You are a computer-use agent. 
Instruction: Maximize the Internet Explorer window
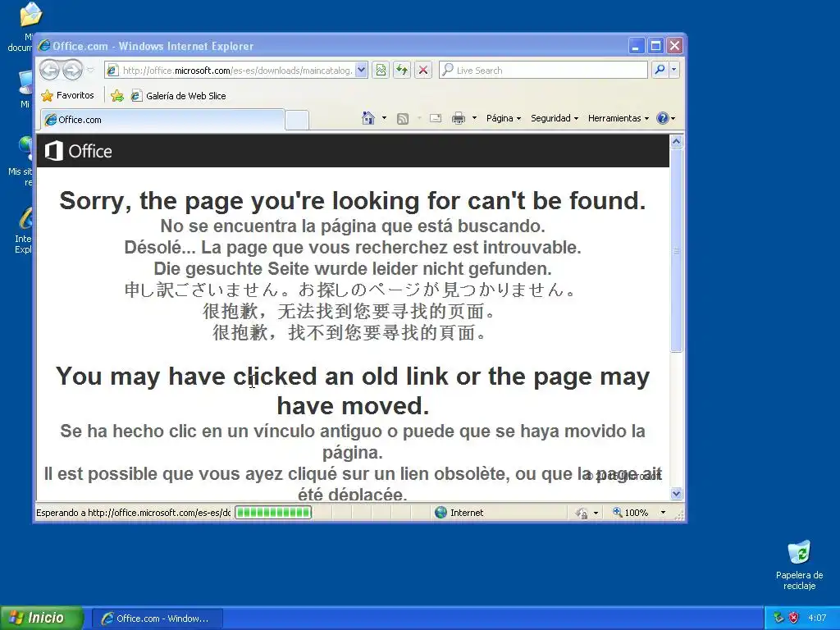[655, 46]
